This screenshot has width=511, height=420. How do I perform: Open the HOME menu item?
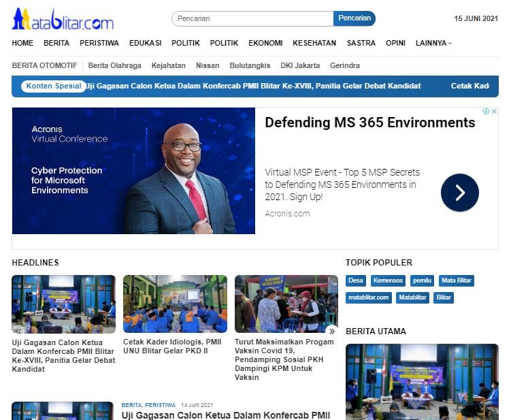[22, 43]
